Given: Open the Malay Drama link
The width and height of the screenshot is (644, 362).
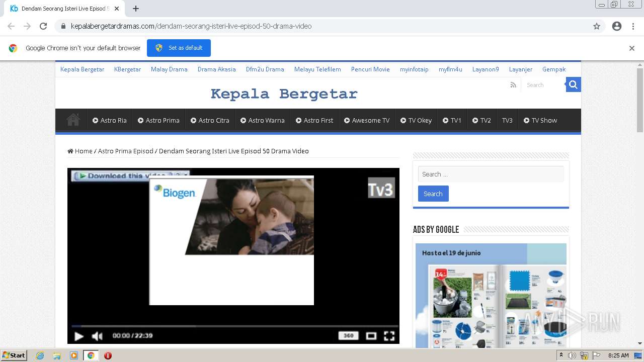Looking at the screenshot, I should 169,69.
